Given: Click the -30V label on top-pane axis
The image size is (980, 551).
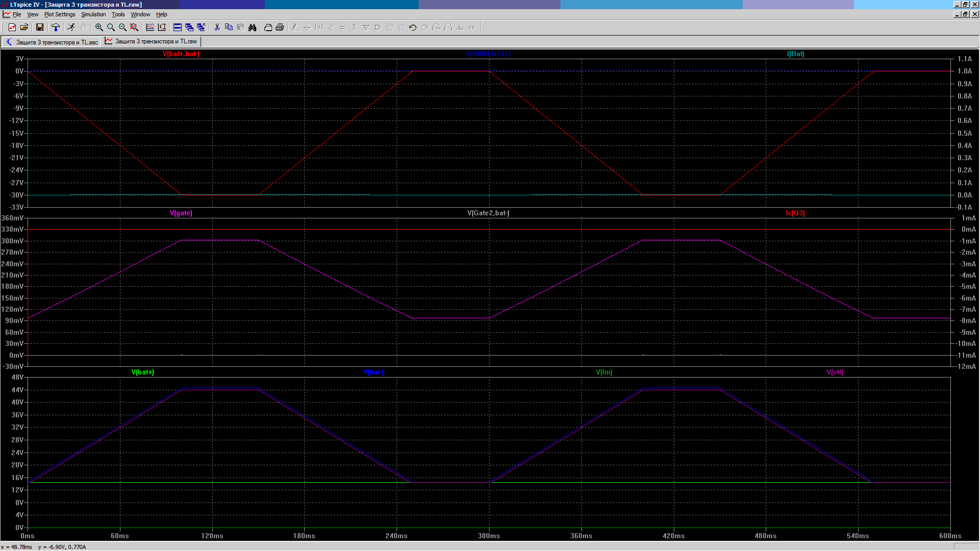Looking at the screenshot, I should pos(16,195).
